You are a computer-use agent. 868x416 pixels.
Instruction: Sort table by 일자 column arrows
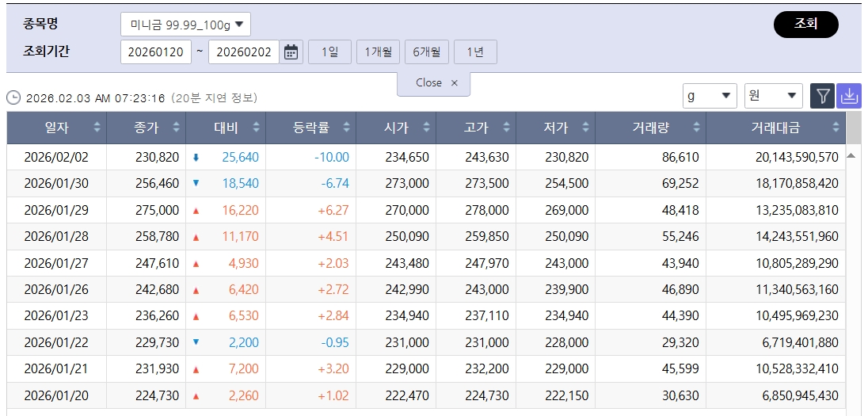pyautogui.click(x=97, y=128)
